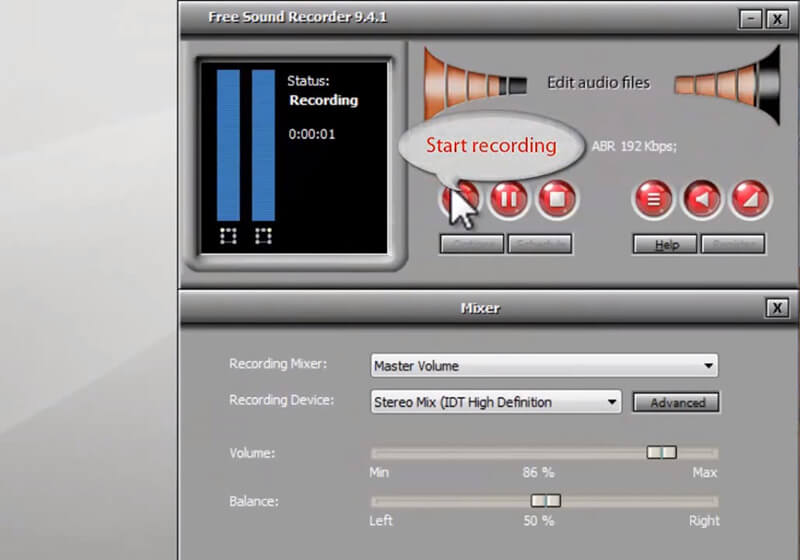Click the dimmed Options button
800x560 pixels.
472,244
